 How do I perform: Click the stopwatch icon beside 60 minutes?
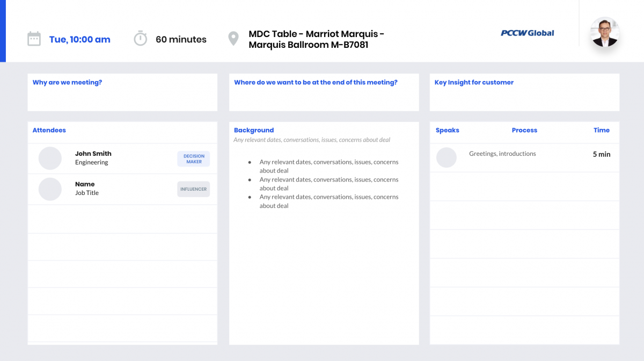[x=141, y=38]
